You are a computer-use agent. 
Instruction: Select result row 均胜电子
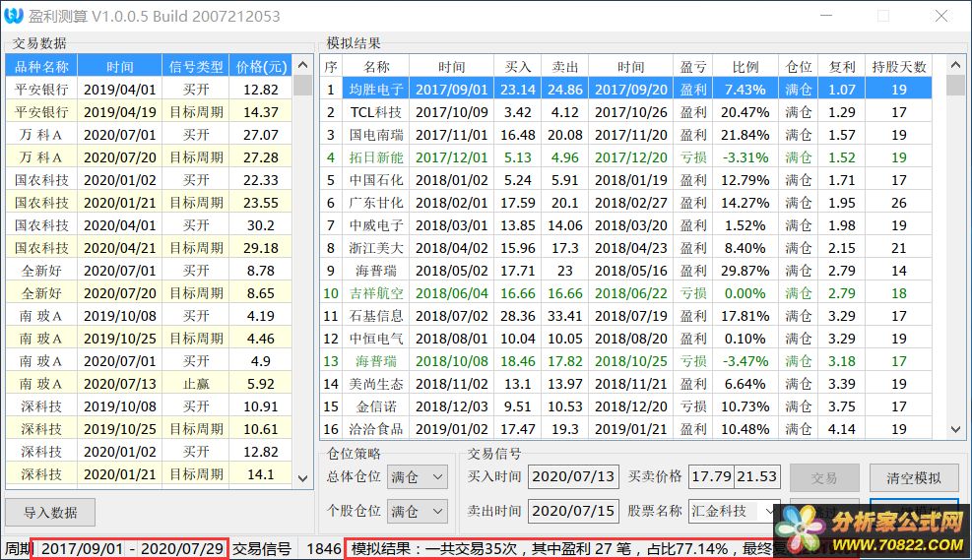click(x=626, y=90)
